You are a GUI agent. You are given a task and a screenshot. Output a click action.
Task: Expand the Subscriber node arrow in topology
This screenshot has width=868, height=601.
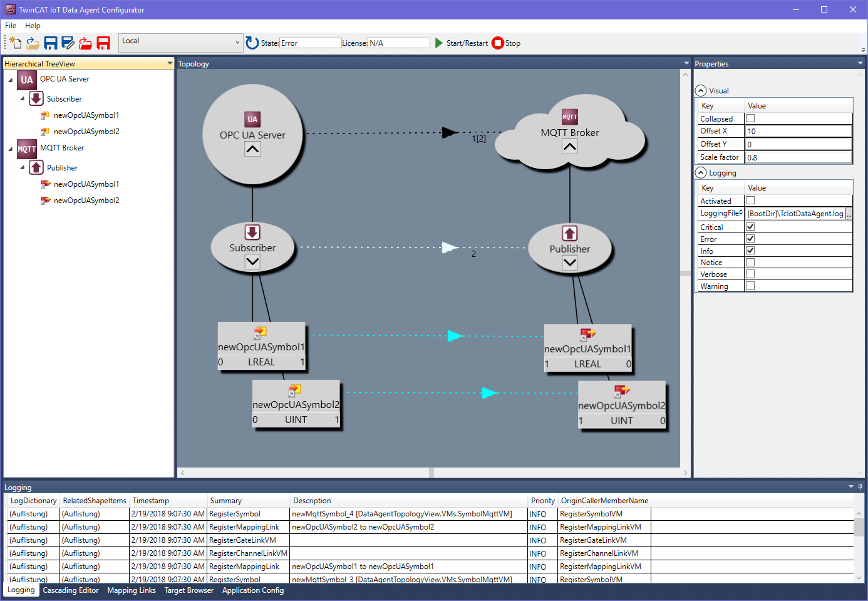pyautogui.click(x=252, y=262)
